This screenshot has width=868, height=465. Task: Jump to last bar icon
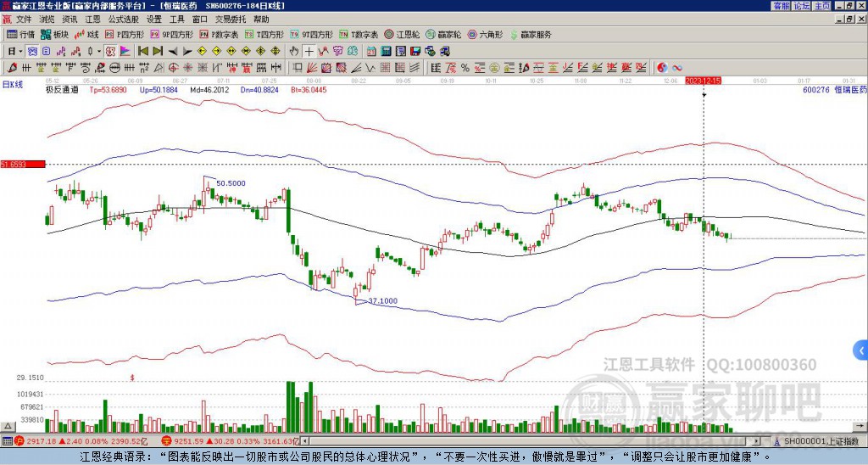158,52
